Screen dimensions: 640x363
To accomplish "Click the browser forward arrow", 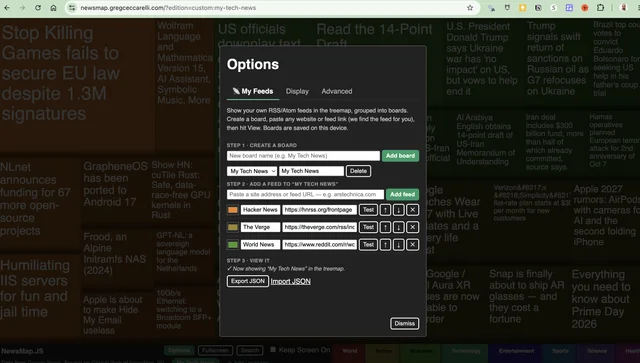I will coord(22,8).
